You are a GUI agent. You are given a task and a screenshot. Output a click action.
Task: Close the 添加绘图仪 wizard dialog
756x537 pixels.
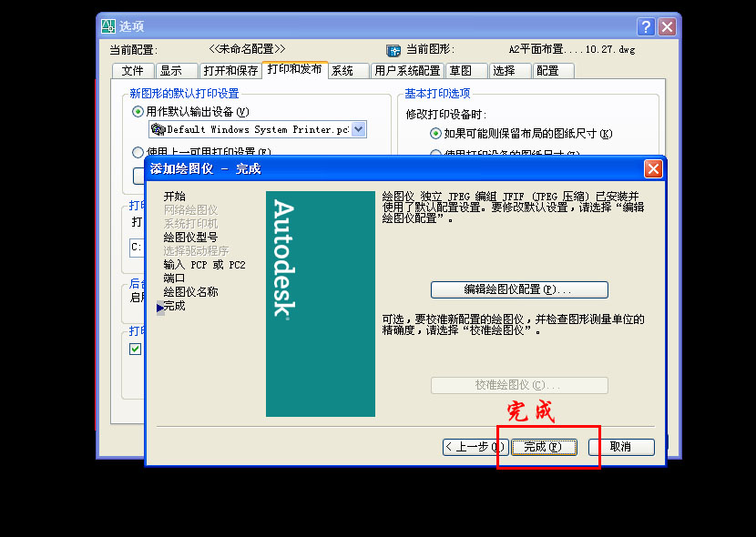pos(653,168)
